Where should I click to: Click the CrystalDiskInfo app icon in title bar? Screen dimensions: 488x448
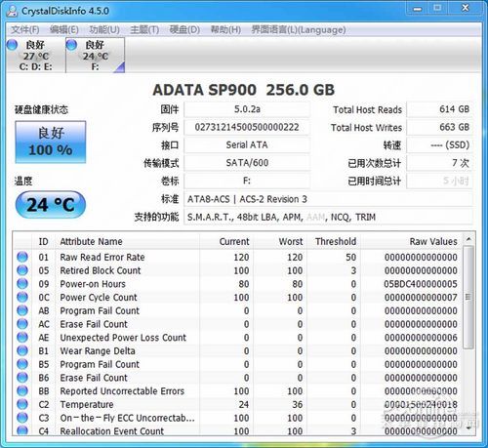[13, 11]
